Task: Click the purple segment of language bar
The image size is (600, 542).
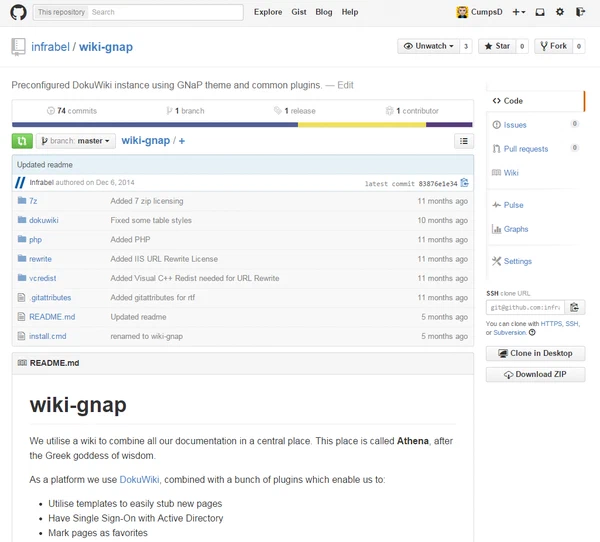Action: point(449,125)
